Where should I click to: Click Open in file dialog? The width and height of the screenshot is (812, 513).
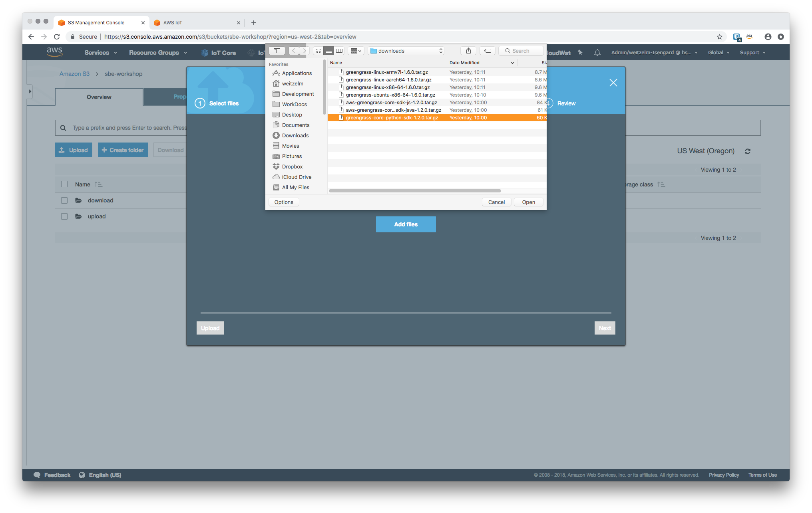[528, 202]
